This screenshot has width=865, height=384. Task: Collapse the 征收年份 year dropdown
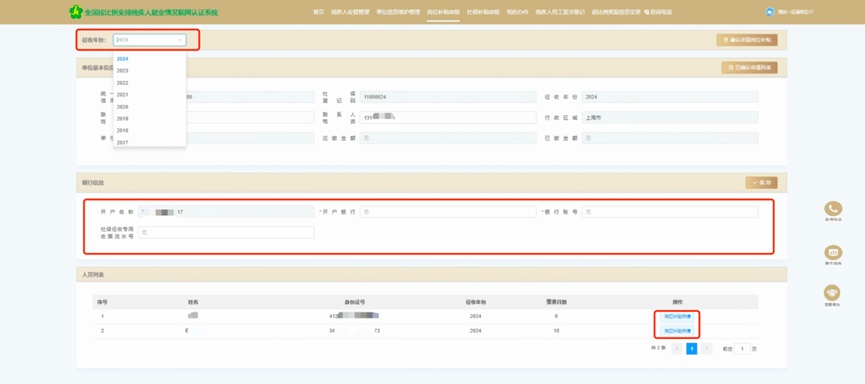pos(149,40)
